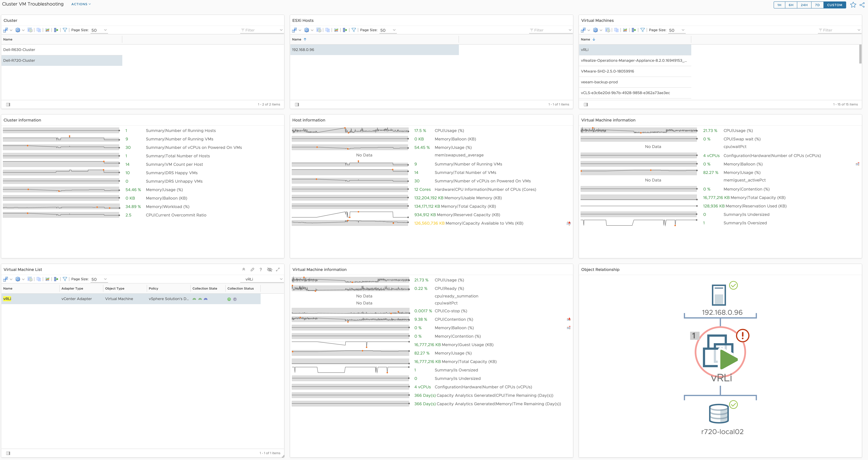The height and width of the screenshot is (460, 868).
Task: Toggle column chooser at Cluster panel footer
Action: click(8, 105)
